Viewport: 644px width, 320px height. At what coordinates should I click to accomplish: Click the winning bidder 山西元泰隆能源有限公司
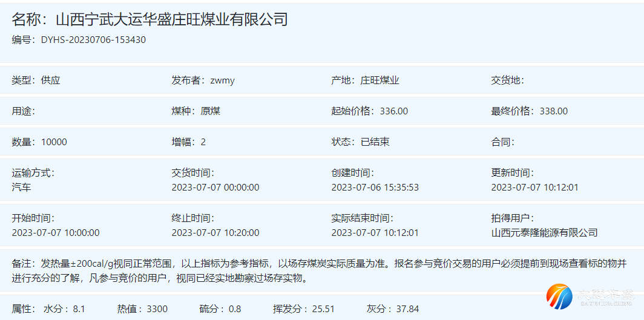[544, 232]
